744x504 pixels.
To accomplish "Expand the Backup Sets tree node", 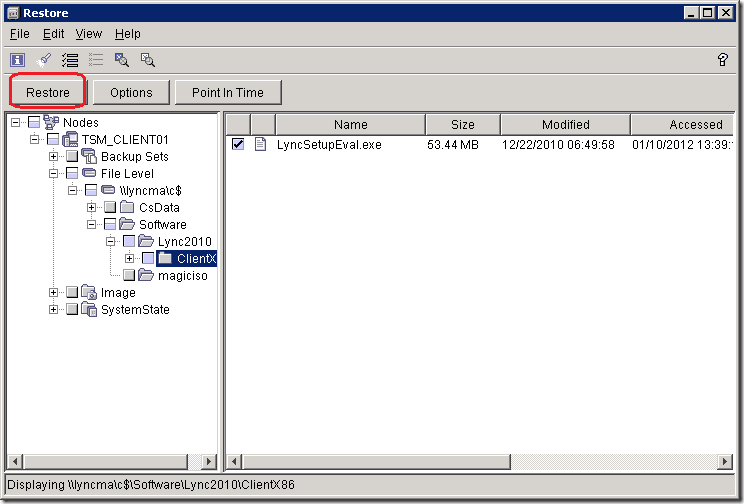I will pyautogui.click(x=54, y=157).
